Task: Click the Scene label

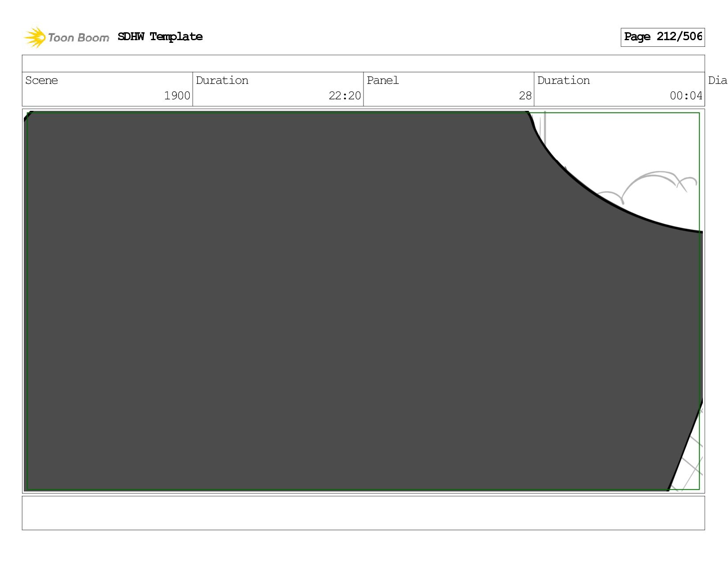Action: coord(41,80)
